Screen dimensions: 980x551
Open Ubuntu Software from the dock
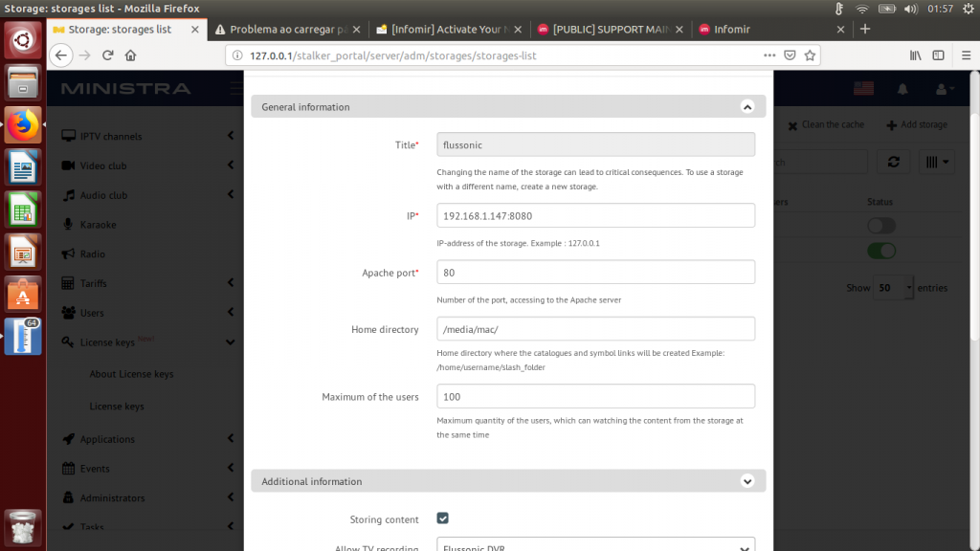click(23, 295)
